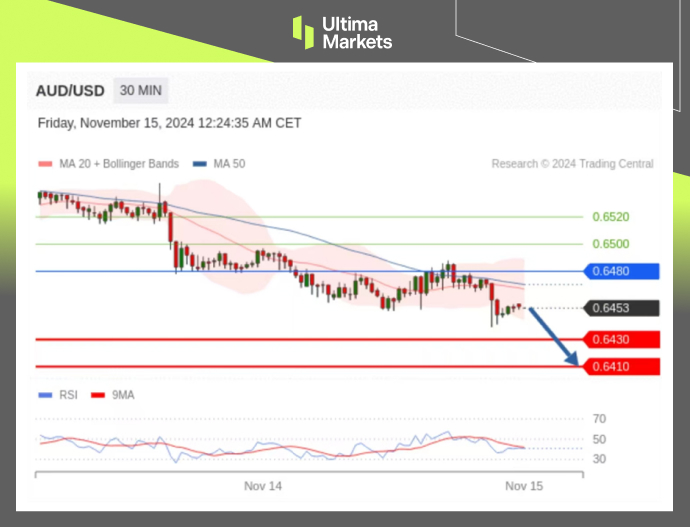Click the black 0.6453 current price tag

(620, 308)
